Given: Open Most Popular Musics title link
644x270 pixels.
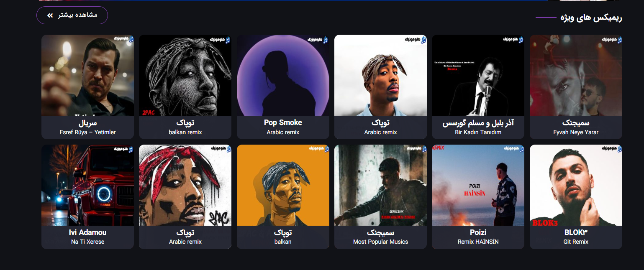Looking at the screenshot, I should (380, 242).
